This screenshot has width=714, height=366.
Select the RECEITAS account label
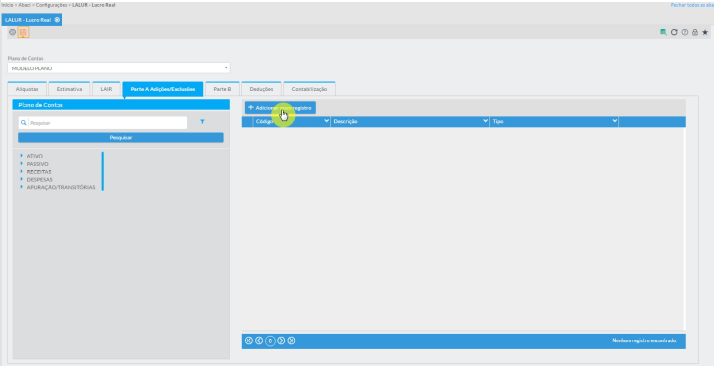click(39, 172)
